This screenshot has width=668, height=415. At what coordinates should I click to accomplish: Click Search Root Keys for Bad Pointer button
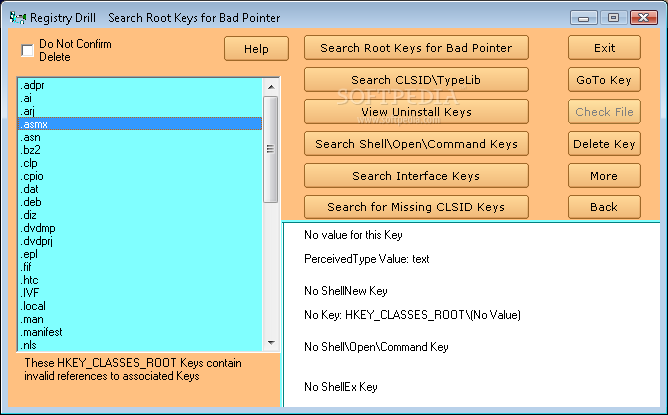pyautogui.click(x=416, y=48)
